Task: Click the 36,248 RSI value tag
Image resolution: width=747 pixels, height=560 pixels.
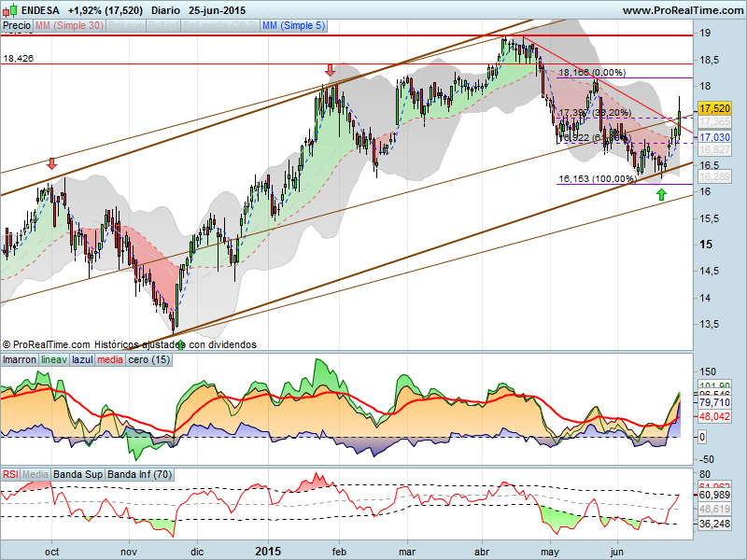Action: click(x=714, y=524)
